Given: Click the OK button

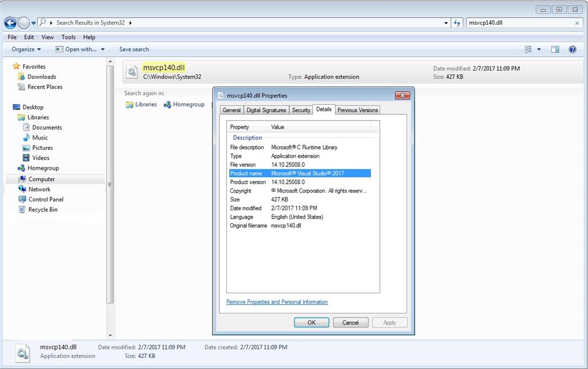Looking at the screenshot, I should coord(311,323).
